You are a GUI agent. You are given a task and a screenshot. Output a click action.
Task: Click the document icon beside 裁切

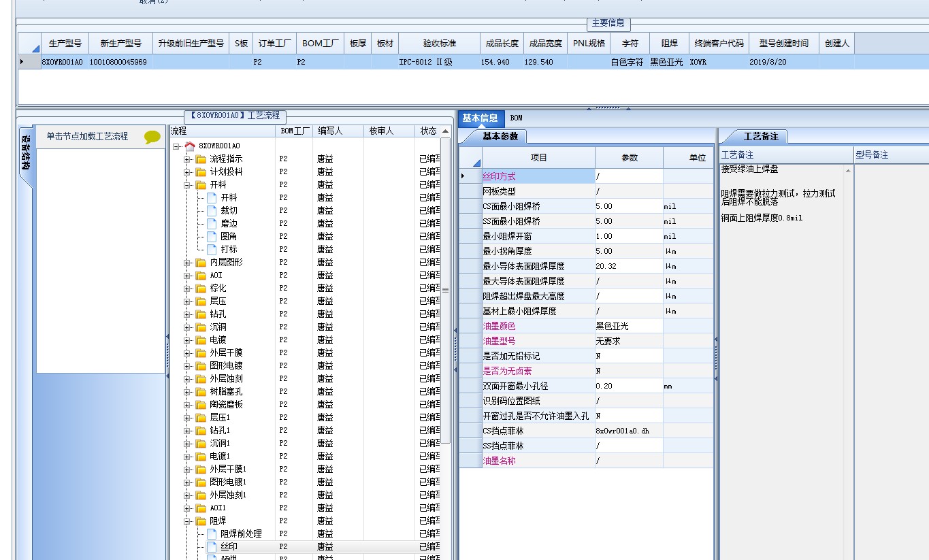coord(212,211)
